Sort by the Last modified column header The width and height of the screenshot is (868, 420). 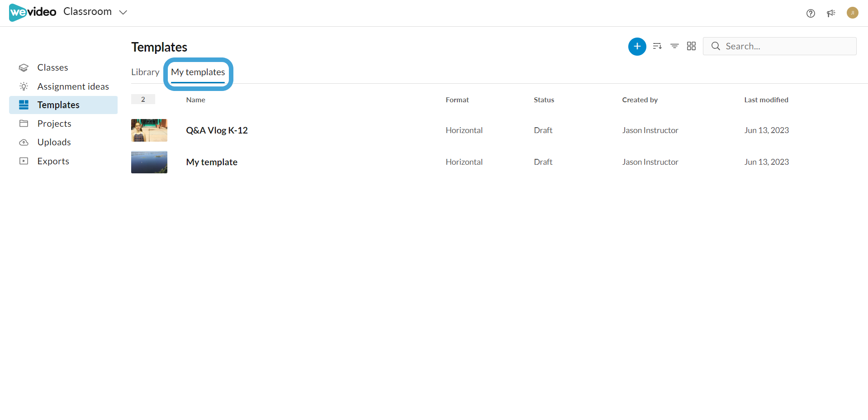(766, 100)
